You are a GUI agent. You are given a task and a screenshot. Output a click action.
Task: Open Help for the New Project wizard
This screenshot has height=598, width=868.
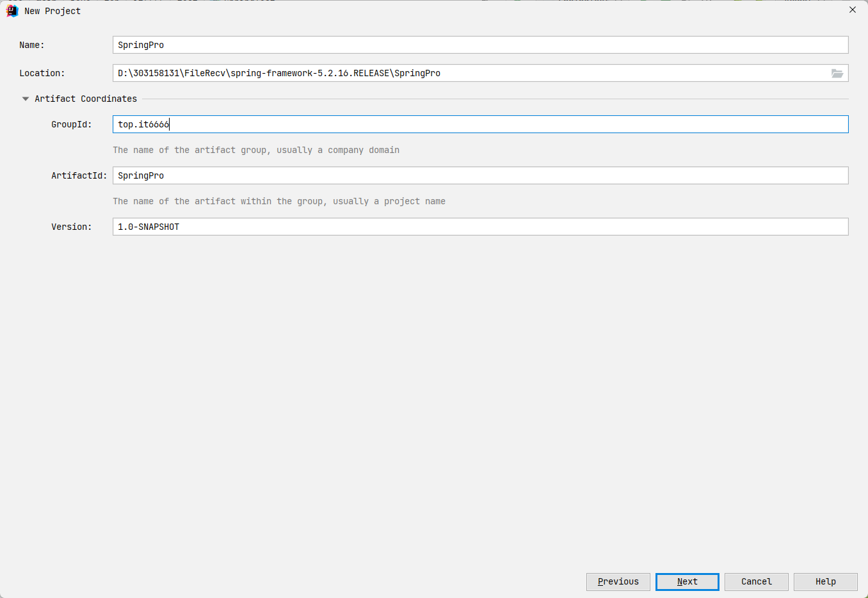click(x=826, y=581)
